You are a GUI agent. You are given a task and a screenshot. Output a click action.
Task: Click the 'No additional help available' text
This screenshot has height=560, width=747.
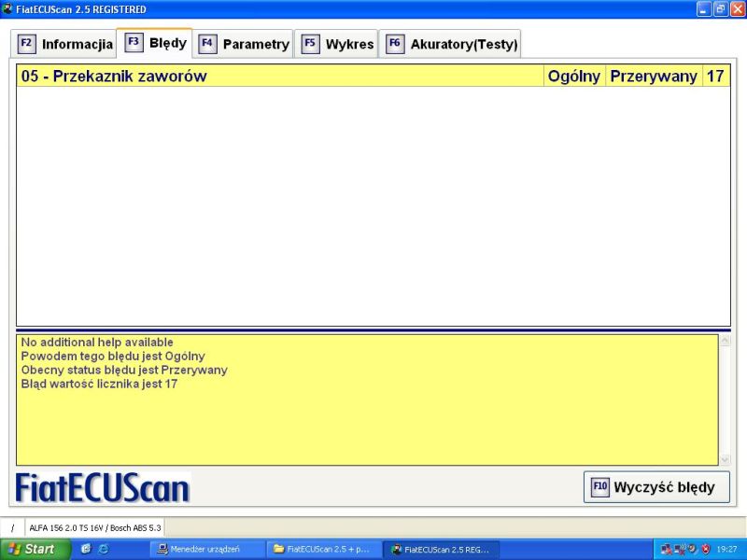[97, 343]
